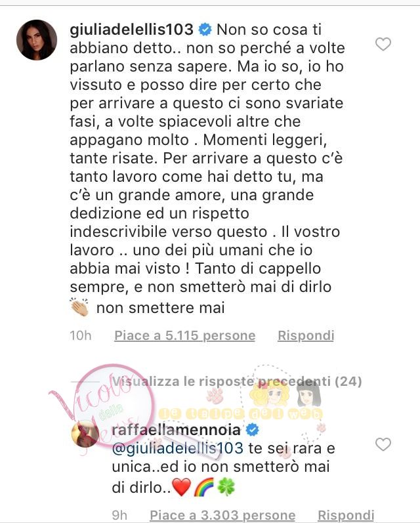The height and width of the screenshot is (523, 420).
Task: Click the 10h timestamp of first comment
Action: click(x=81, y=335)
